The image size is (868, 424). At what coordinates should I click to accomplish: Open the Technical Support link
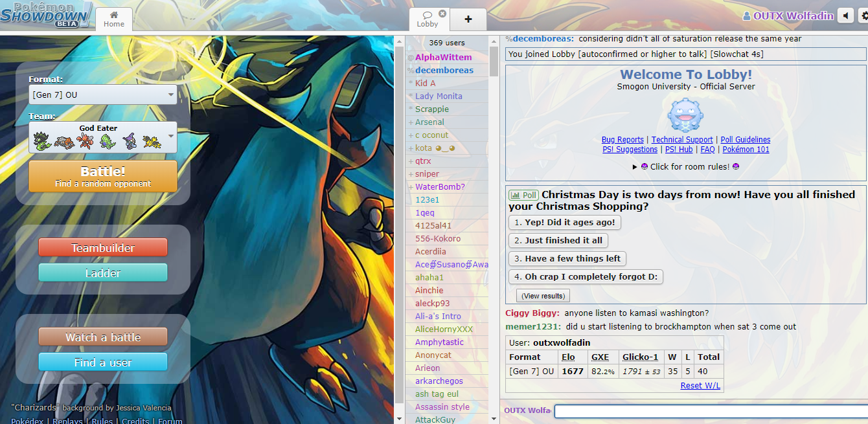pos(682,140)
